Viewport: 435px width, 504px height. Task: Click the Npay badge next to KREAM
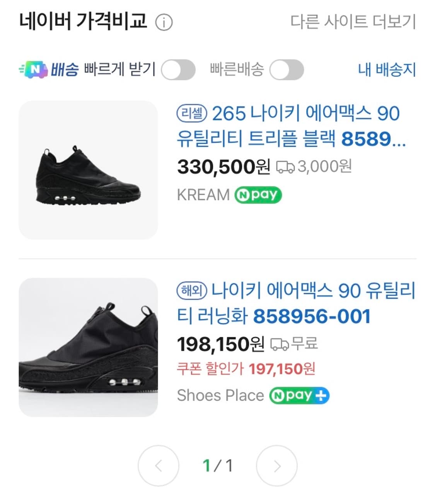258,195
